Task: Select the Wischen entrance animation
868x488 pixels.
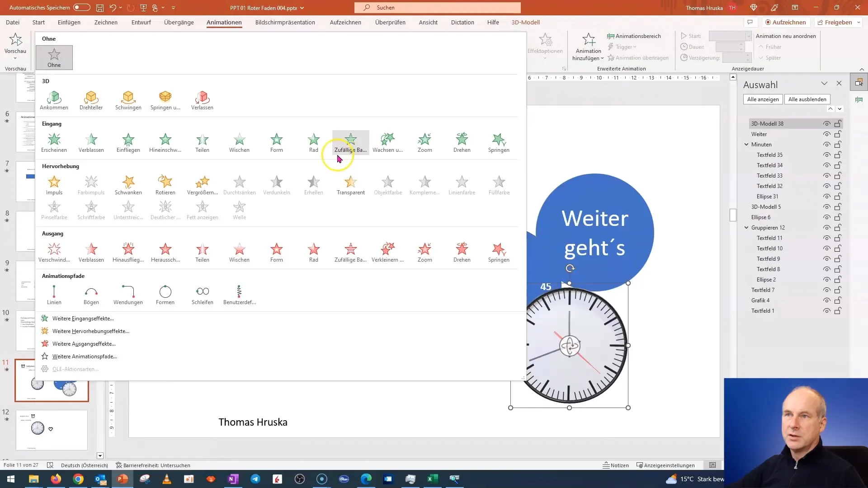Action: (239, 143)
